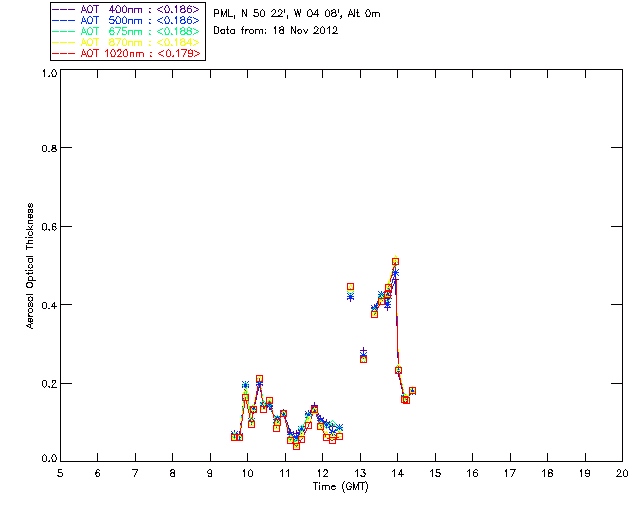Click the 0.0 y-axis tick label
This screenshot has width=640, height=512.
(x=49, y=459)
